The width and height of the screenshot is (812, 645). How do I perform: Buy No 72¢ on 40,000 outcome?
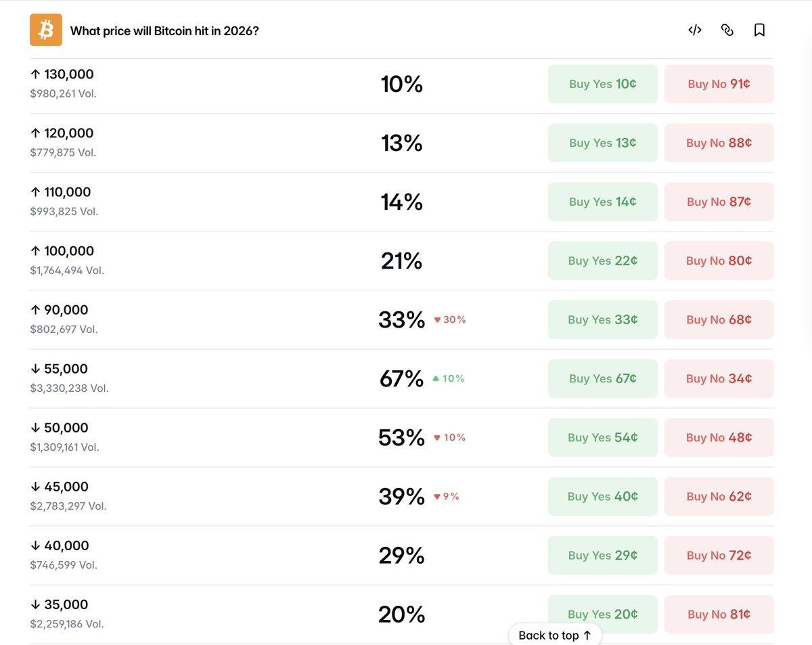pos(719,555)
